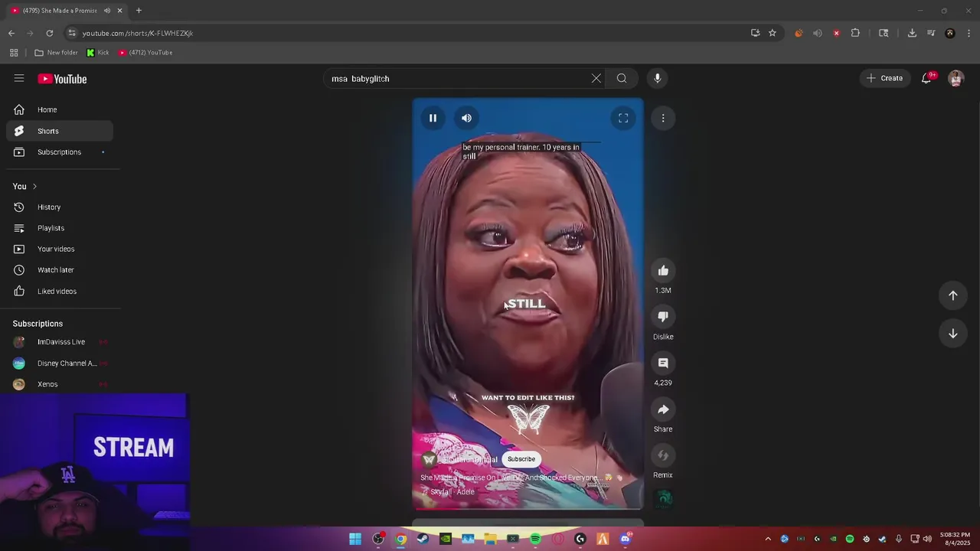Toggle the YouTube hamburger guide menu
Screen dimensions: 980x551
(x=19, y=78)
